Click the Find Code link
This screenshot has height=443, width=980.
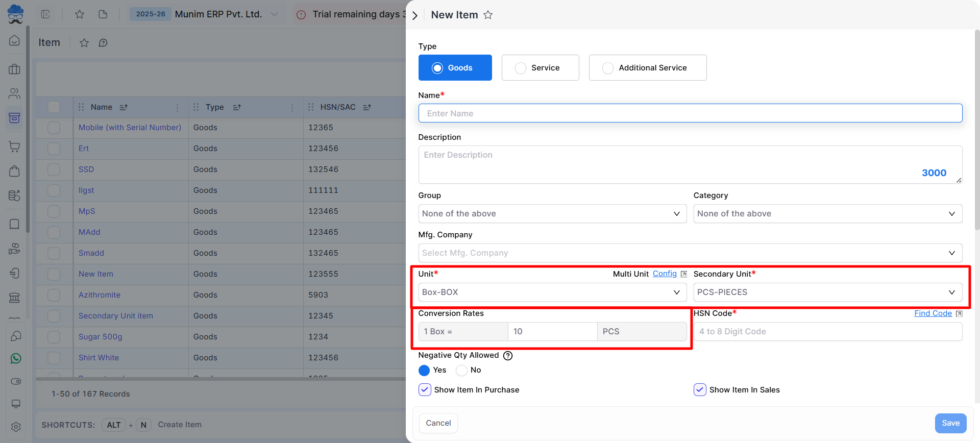click(x=933, y=313)
